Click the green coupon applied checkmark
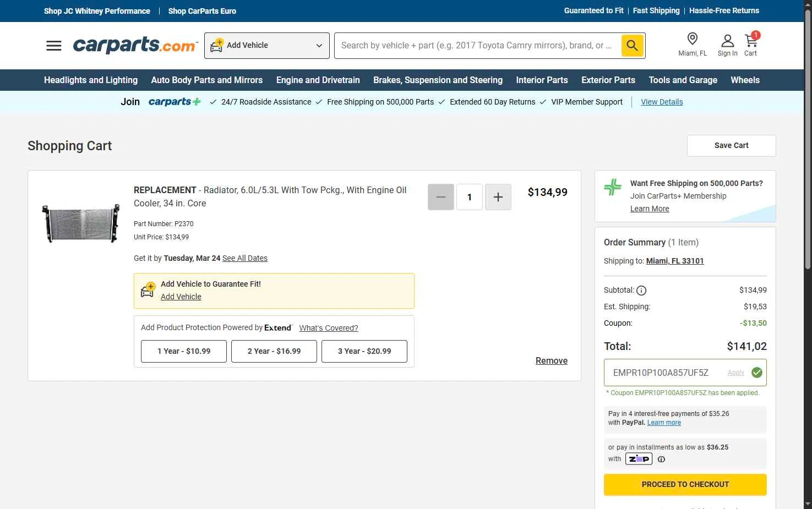The height and width of the screenshot is (509, 812). tap(757, 373)
